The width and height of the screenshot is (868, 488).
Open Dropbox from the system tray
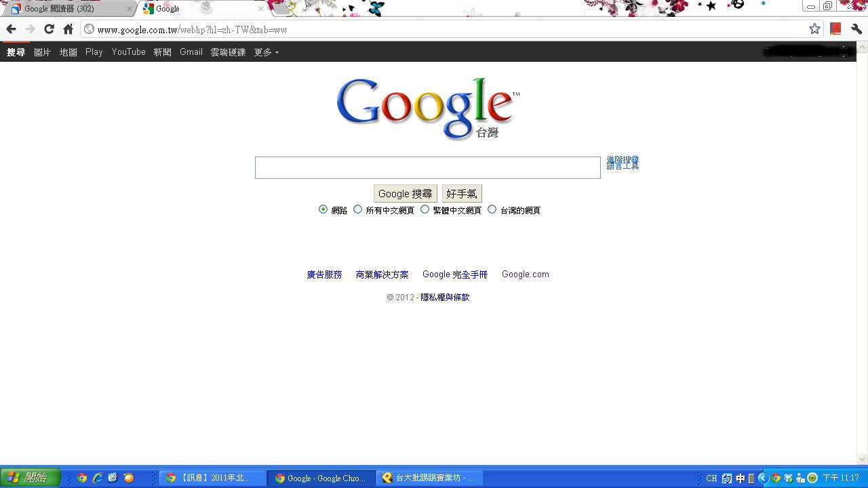[788, 478]
